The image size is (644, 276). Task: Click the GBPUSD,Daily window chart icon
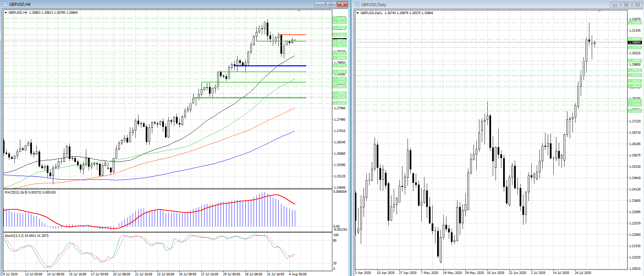coord(357,4)
